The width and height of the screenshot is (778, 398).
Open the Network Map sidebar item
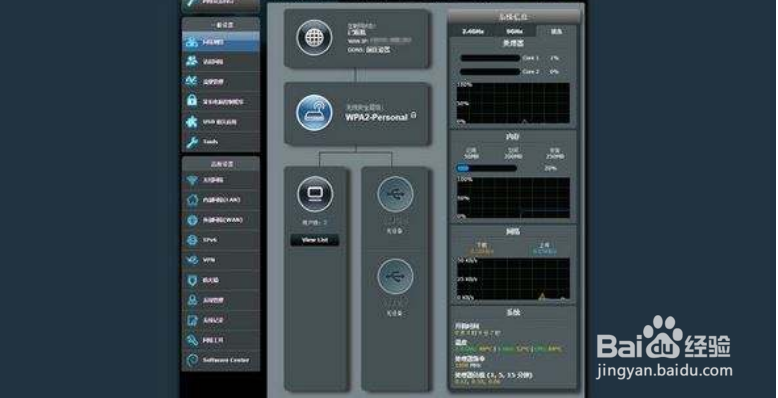221,42
